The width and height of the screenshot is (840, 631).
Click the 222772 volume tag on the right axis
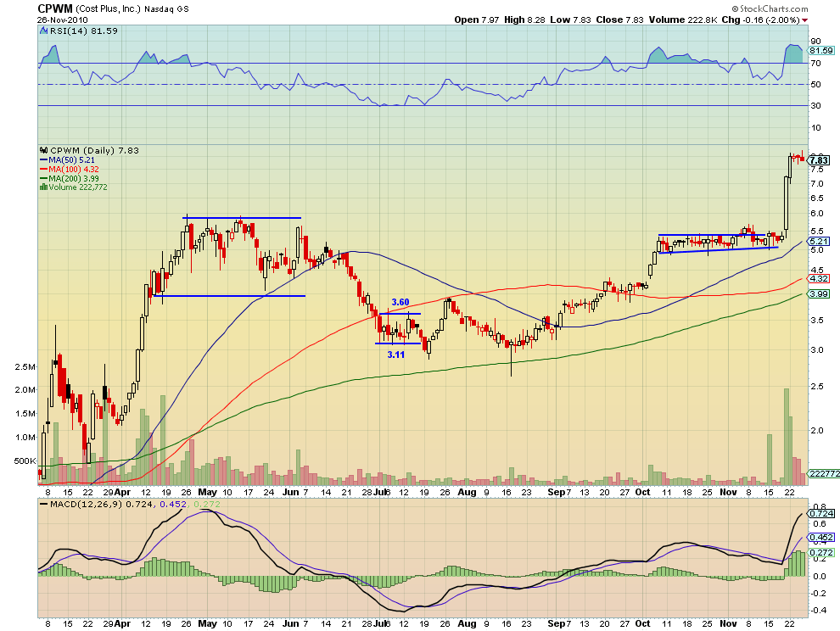pyautogui.click(x=824, y=473)
